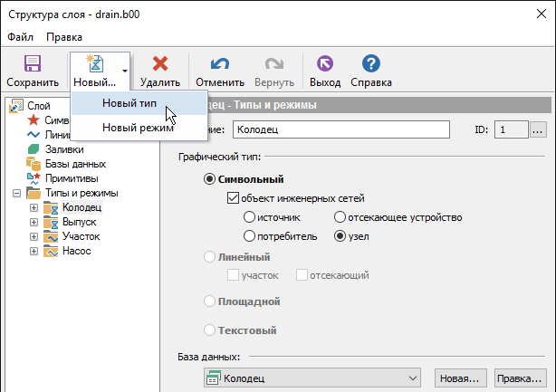
Task: Expand the Выпуск tree node
Action: click(34, 223)
